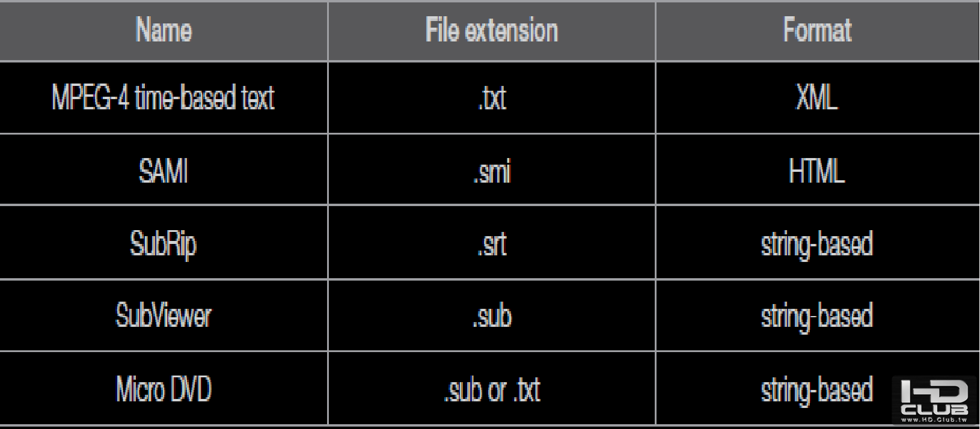Image resolution: width=980 pixels, height=429 pixels.
Task: Select the MPEG-4 time-based text cell
Action: 164,97
